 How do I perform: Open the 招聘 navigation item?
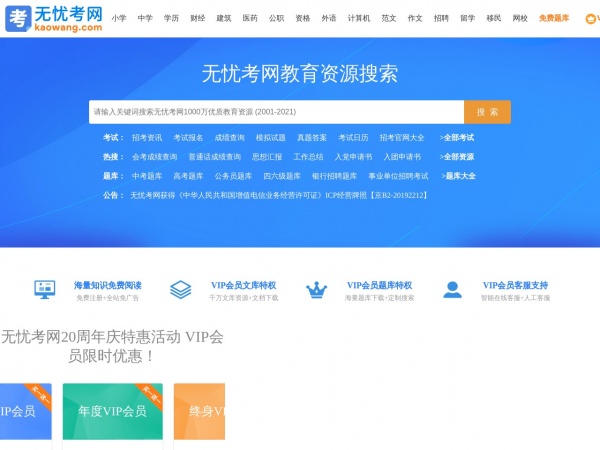click(x=441, y=18)
